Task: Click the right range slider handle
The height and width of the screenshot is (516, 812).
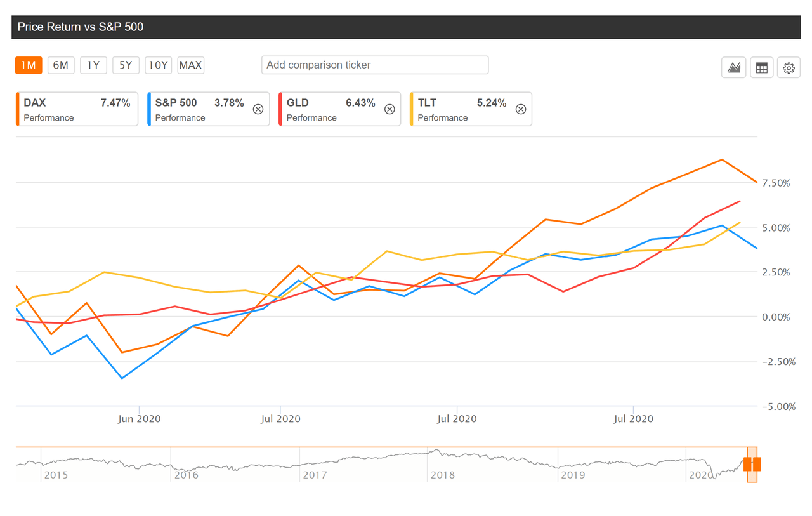Action: 757,464
